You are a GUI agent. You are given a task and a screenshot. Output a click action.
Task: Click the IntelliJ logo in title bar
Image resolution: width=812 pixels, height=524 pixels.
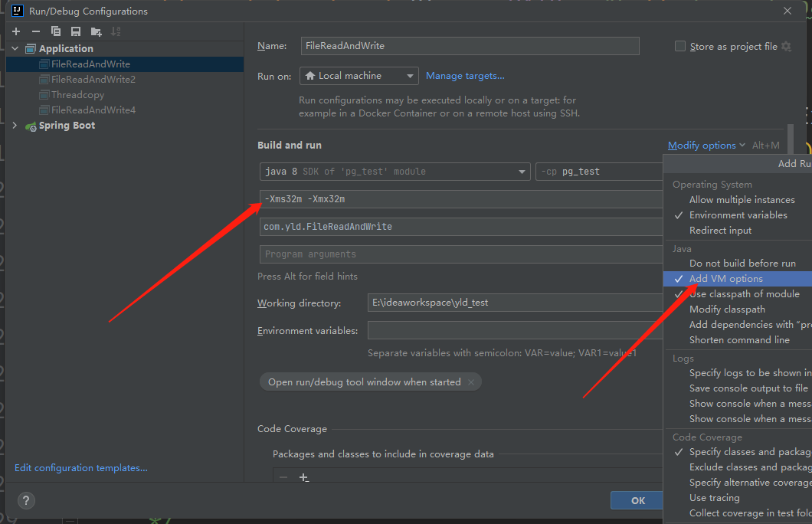click(x=17, y=11)
